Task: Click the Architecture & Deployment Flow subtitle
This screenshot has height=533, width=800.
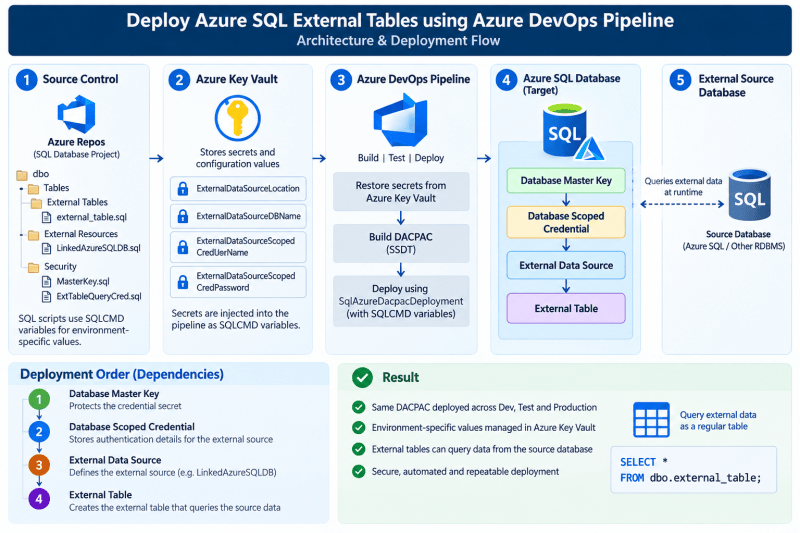Action: tap(398, 41)
